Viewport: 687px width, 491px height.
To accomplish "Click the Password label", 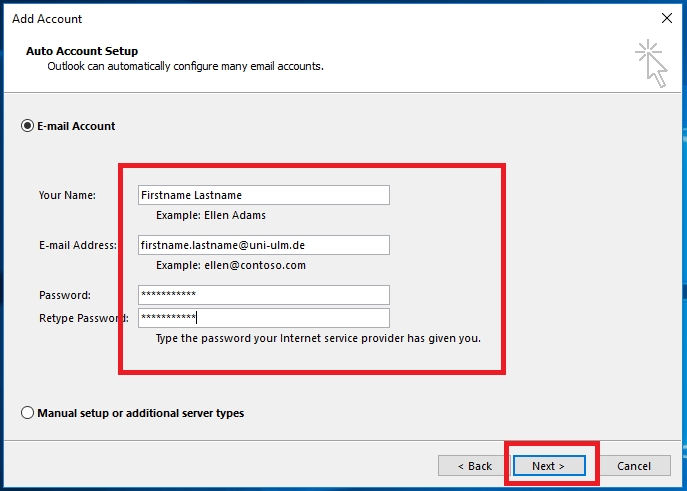I will 65,295.
